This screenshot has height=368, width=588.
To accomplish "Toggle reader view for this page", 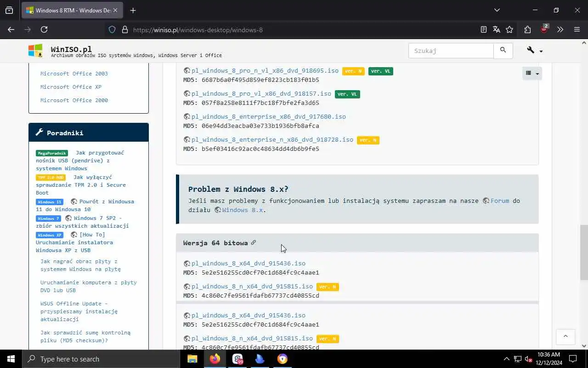I will click(x=483, y=29).
